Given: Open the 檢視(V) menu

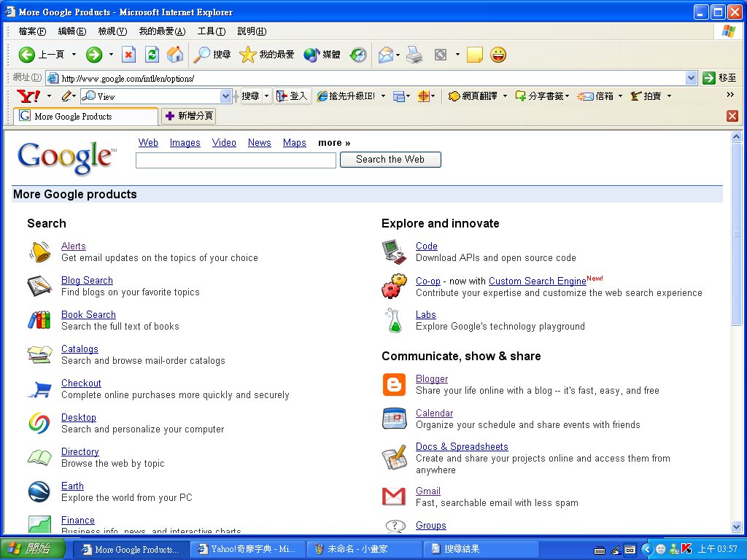Looking at the screenshot, I should (x=112, y=31).
